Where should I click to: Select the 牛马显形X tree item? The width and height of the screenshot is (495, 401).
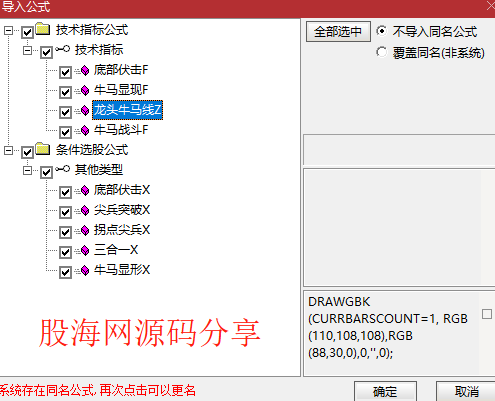(122, 270)
